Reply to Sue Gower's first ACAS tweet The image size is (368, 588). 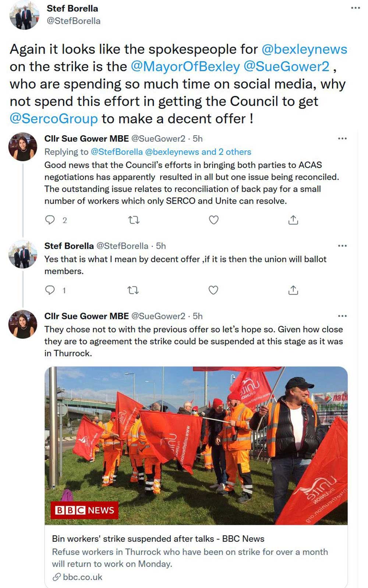pyautogui.click(x=50, y=220)
